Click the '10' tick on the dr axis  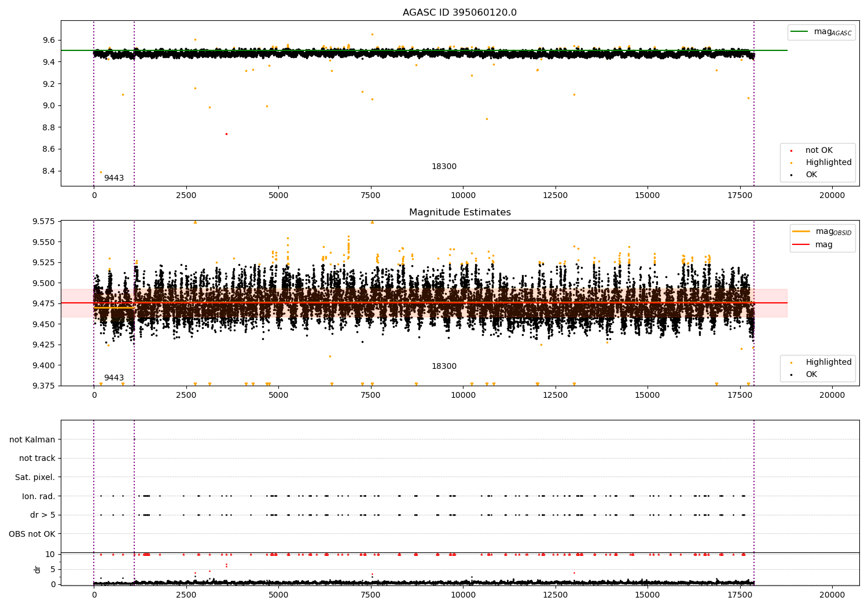click(x=50, y=554)
